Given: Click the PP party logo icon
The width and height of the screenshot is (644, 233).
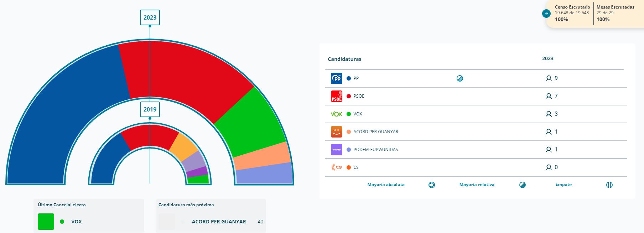Looking at the screenshot, I should coord(336,78).
